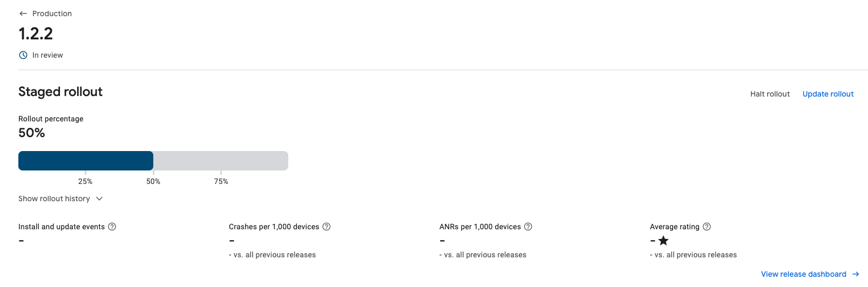The image size is (868, 287).
Task: Click the 1.2.2 release version heading
Action: pyautogui.click(x=36, y=33)
